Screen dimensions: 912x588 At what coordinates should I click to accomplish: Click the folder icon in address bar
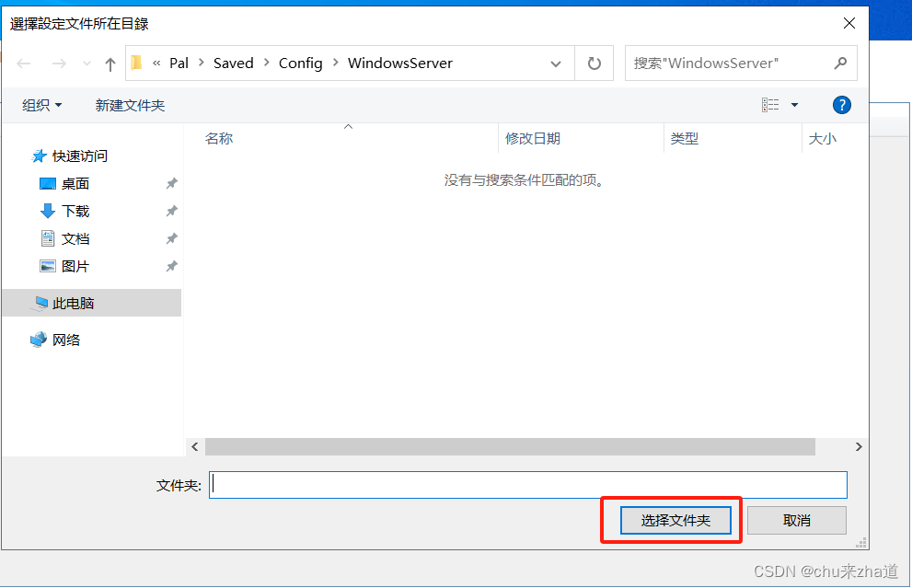click(137, 63)
